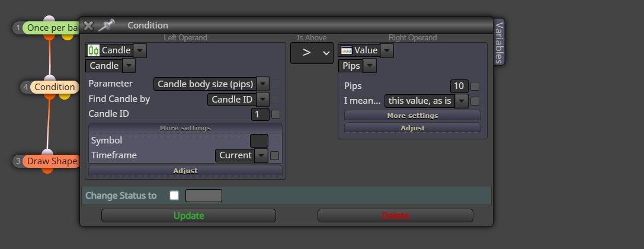Open the Variables side tab

coord(499,42)
